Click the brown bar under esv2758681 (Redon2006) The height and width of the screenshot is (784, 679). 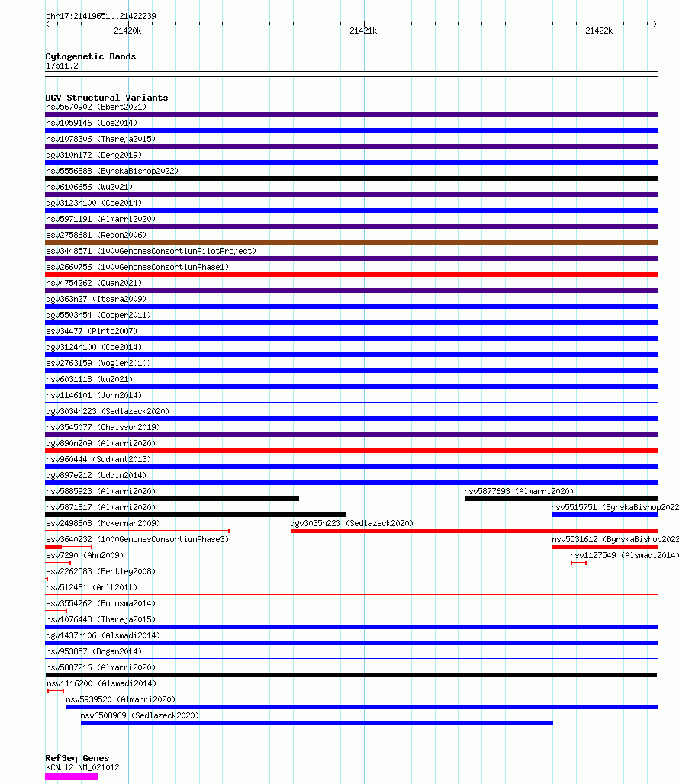click(x=351, y=243)
